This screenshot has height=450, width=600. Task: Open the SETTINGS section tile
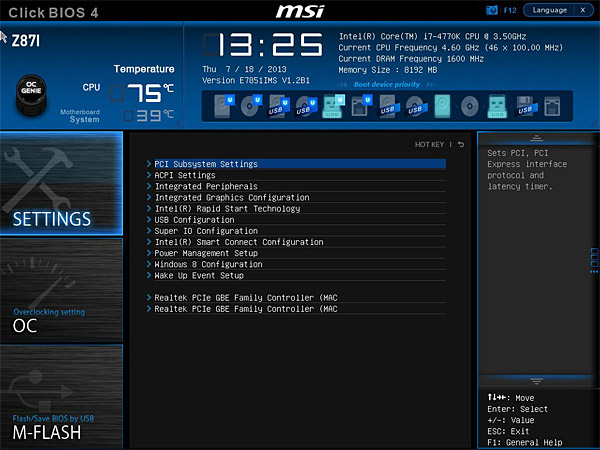[61, 183]
